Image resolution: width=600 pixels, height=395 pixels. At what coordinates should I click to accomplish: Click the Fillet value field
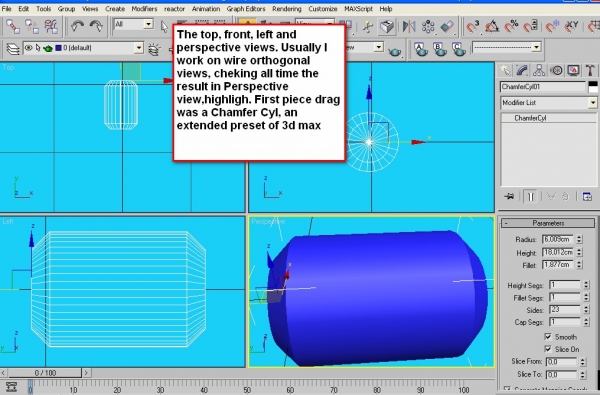pyautogui.click(x=558, y=264)
